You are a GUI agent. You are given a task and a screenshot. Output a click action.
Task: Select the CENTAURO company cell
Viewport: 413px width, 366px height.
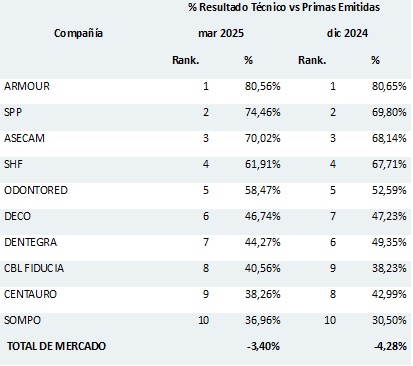[30, 294]
